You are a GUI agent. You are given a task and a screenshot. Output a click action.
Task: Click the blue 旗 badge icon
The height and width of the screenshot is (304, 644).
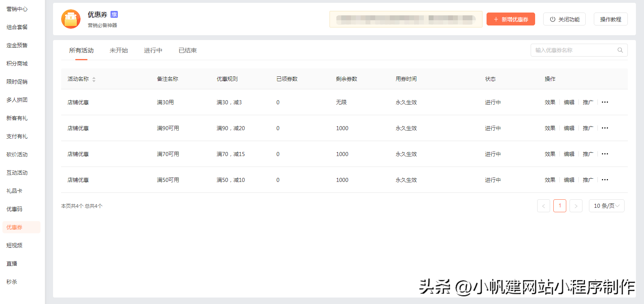114,15
